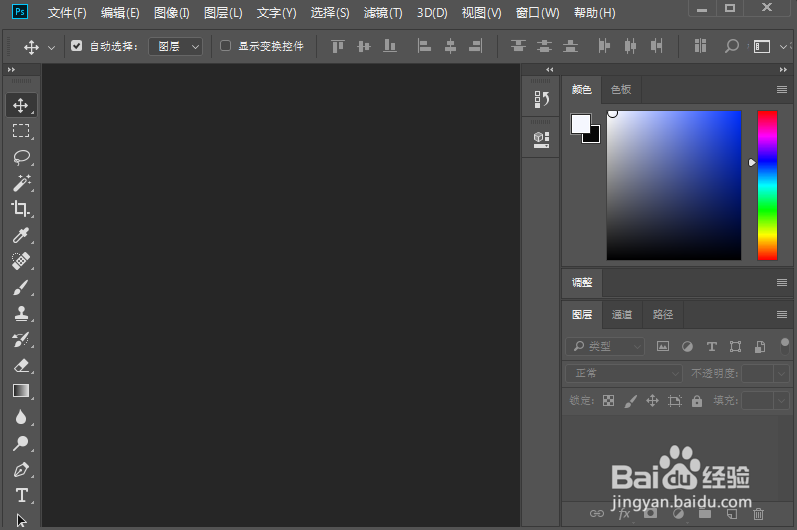
Task: Click align left edges icon
Action: [x=424, y=46]
